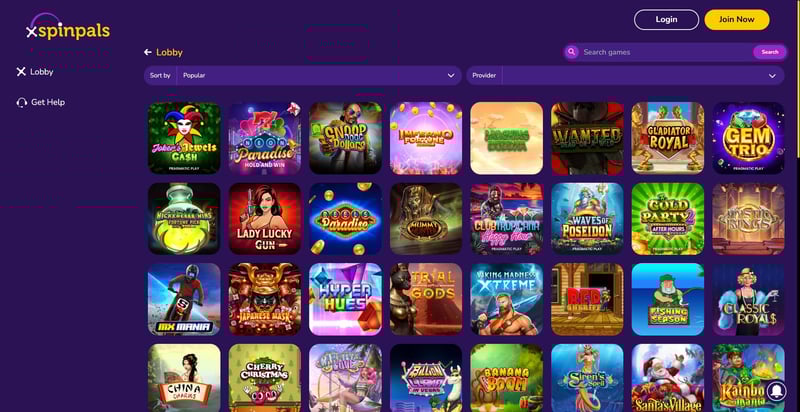Expand the Sort by Popular dropdown
This screenshot has height=412, width=800.
coord(303,75)
